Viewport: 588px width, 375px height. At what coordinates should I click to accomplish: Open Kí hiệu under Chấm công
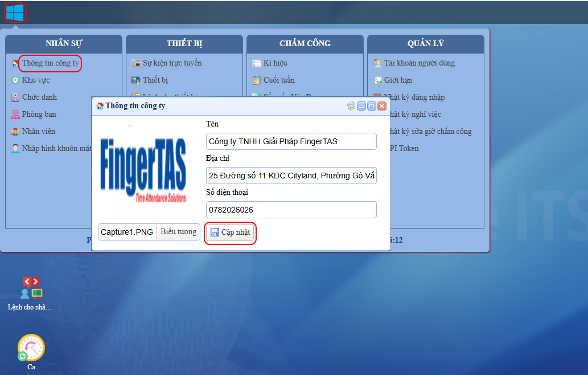click(x=275, y=63)
